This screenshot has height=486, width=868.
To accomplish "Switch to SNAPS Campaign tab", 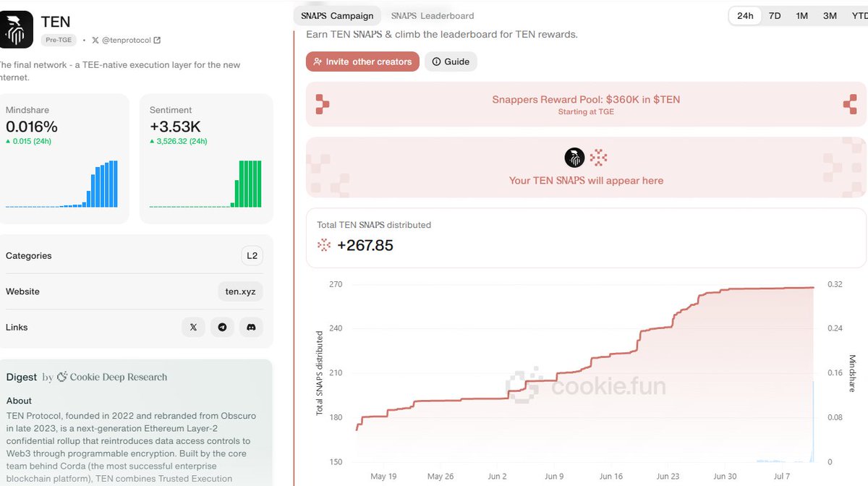I will point(337,16).
